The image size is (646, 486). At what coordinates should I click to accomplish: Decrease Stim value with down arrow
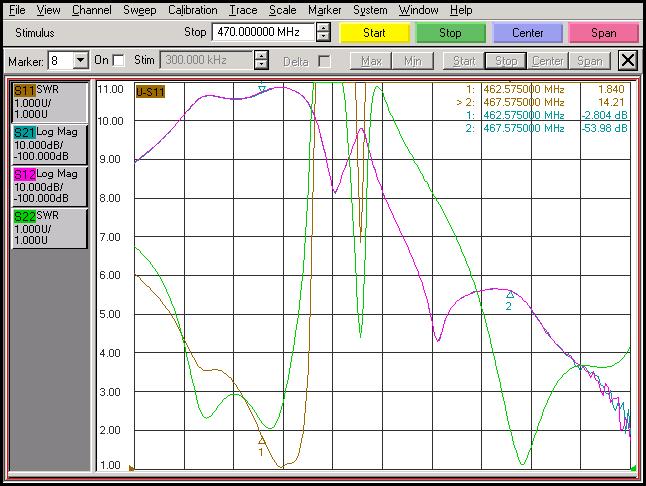click(261, 65)
